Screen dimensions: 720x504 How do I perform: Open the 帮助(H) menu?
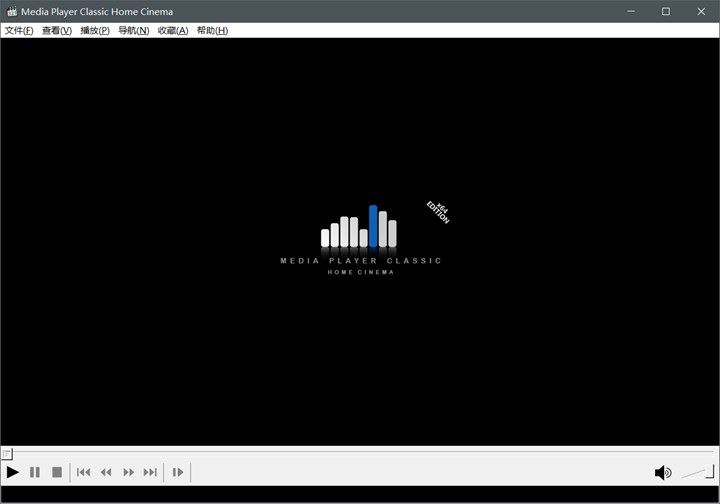212,30
